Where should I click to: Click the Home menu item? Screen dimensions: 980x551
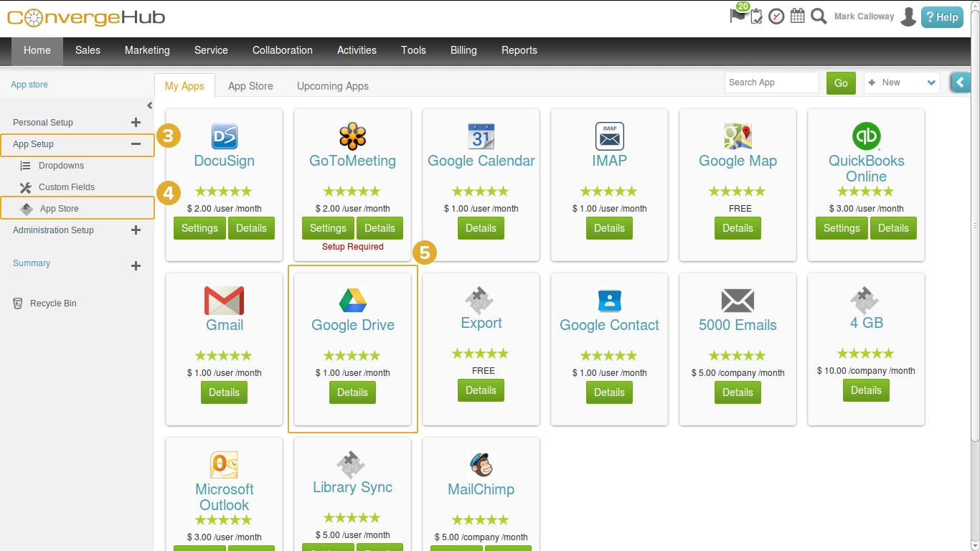[x=37, y=50]
